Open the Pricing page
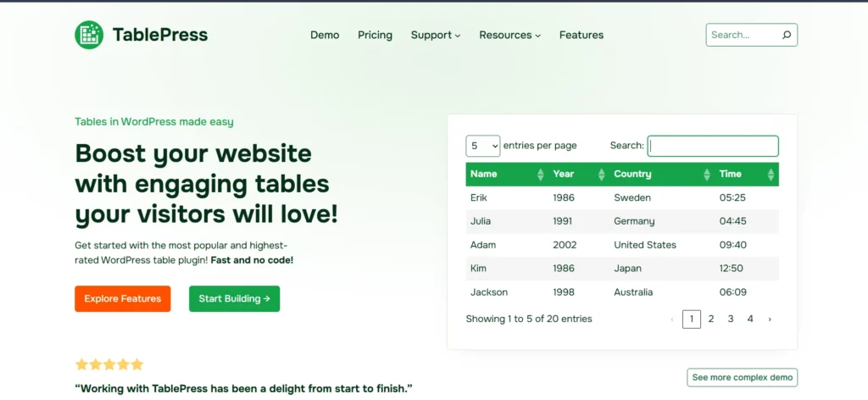 (375, 35)
